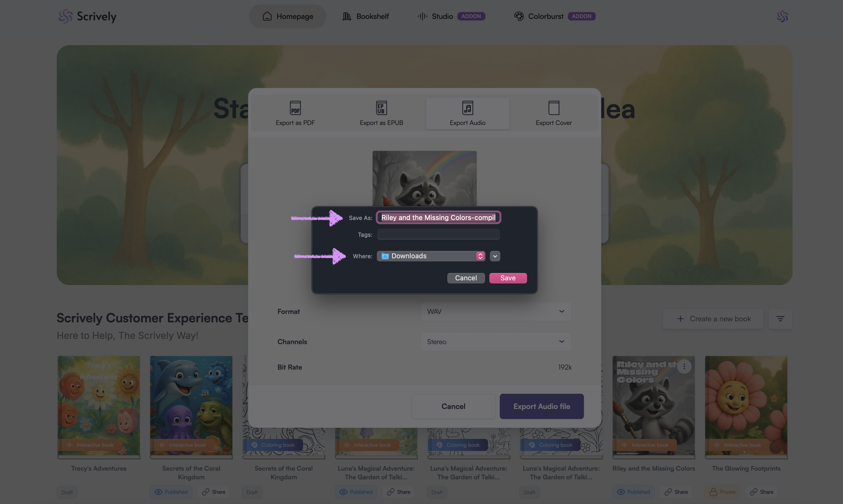Click the Scrively logo in the header
Screen dimensions: 843x504
pyautogui.click(x=87, y=16)
